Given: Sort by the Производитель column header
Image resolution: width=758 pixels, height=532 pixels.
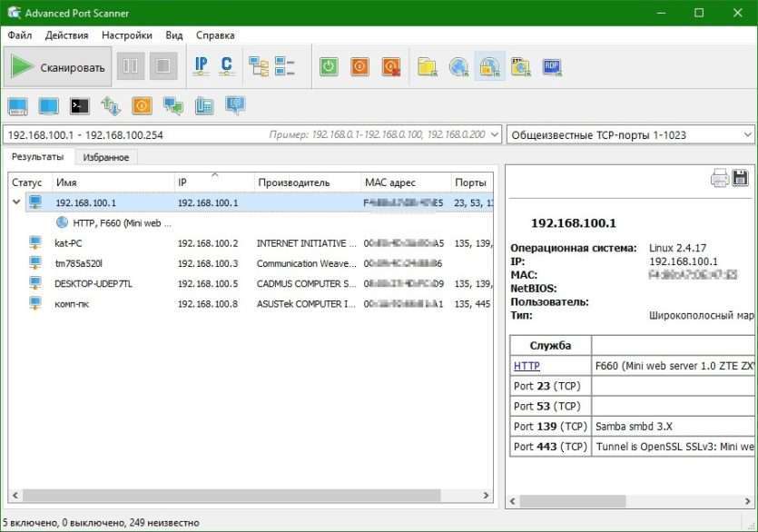Looking at the screenshot, I should [308, 182].
